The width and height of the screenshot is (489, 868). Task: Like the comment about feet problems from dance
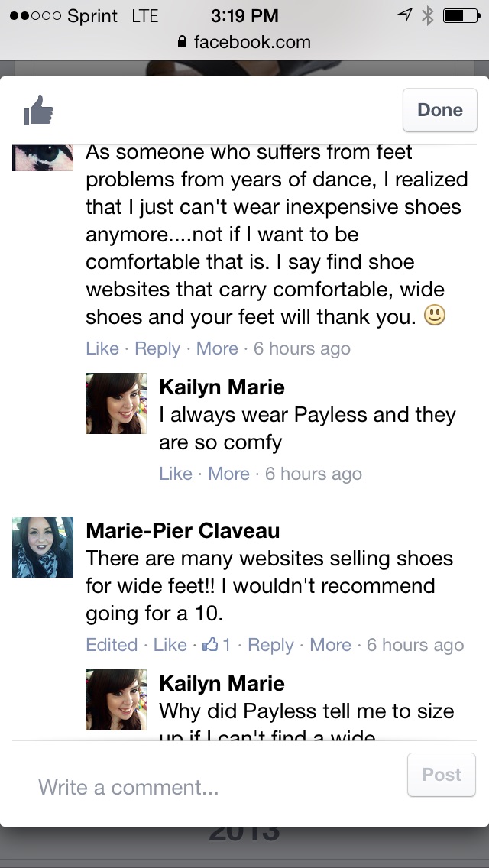coord(102,348)
